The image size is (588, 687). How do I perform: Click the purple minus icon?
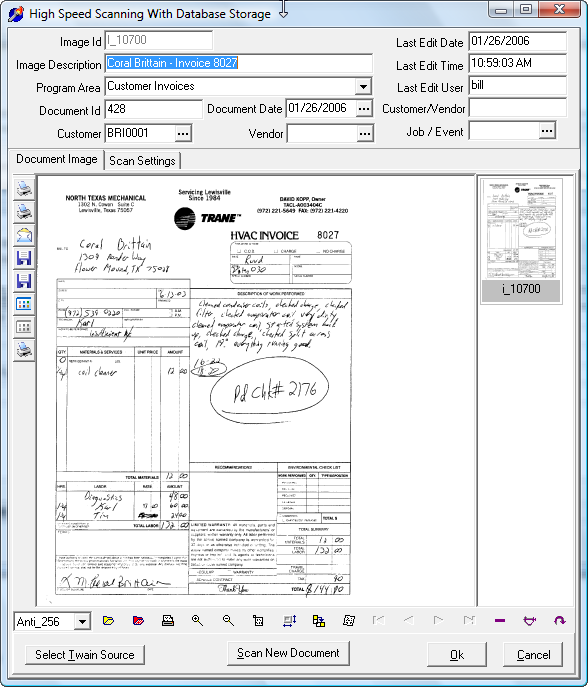coord(499,620)
